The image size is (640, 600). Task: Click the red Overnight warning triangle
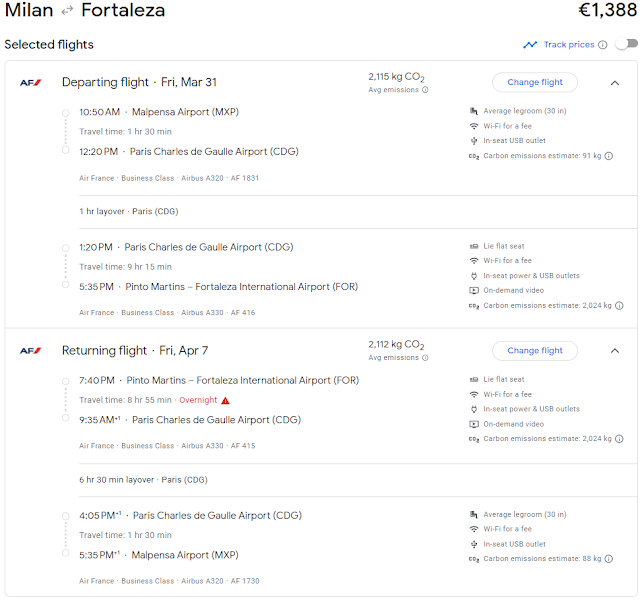click(225, 400)
